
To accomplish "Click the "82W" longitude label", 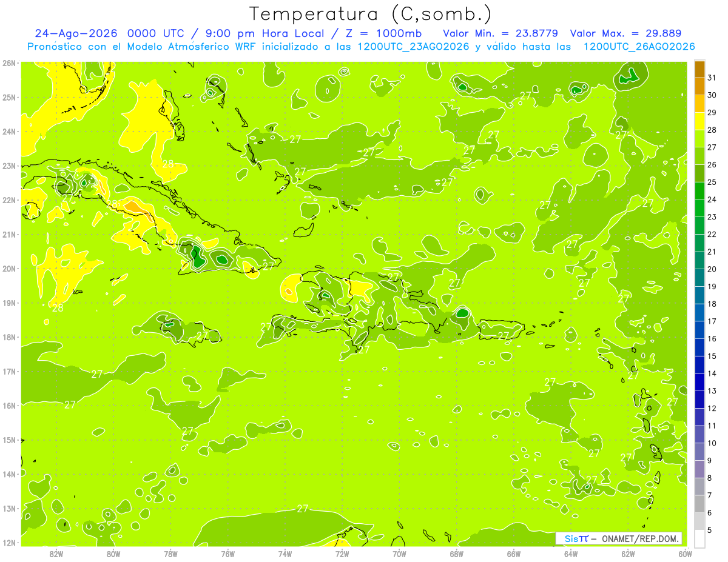I will [56, 554].
